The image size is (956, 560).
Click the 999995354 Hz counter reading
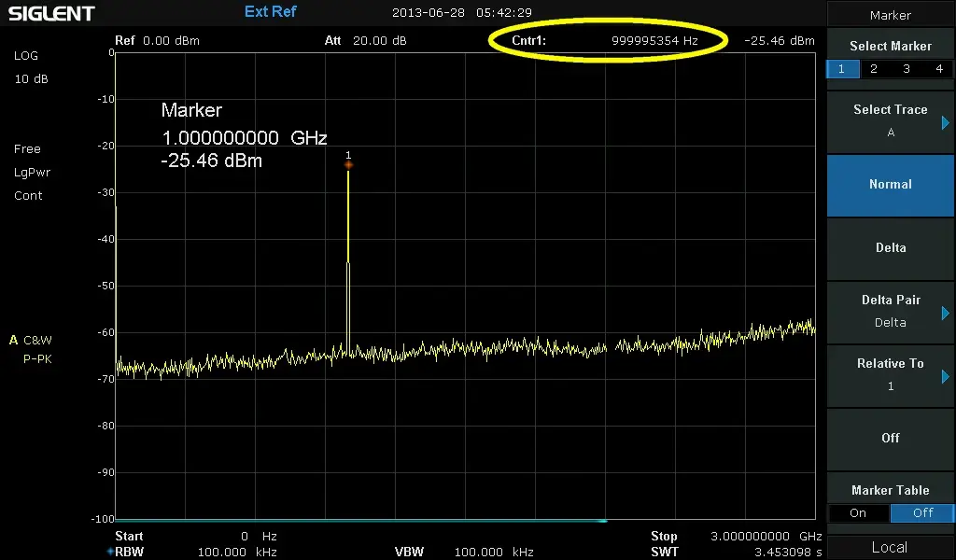click(654, 41)
